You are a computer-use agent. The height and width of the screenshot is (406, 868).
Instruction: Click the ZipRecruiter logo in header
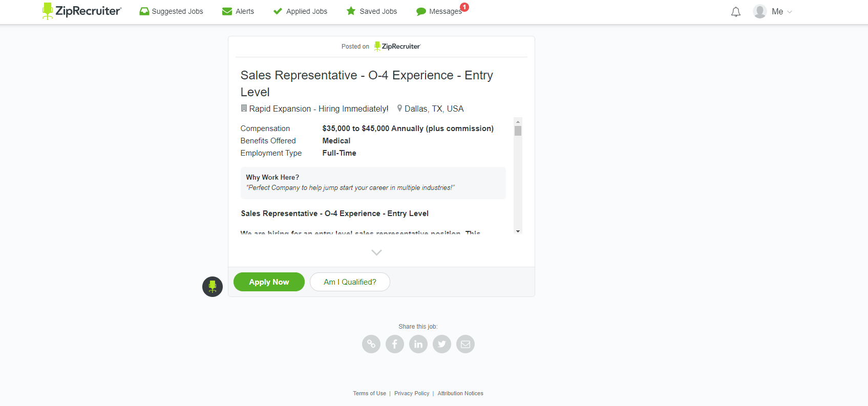pyautogui.click(x=82, y=11)
